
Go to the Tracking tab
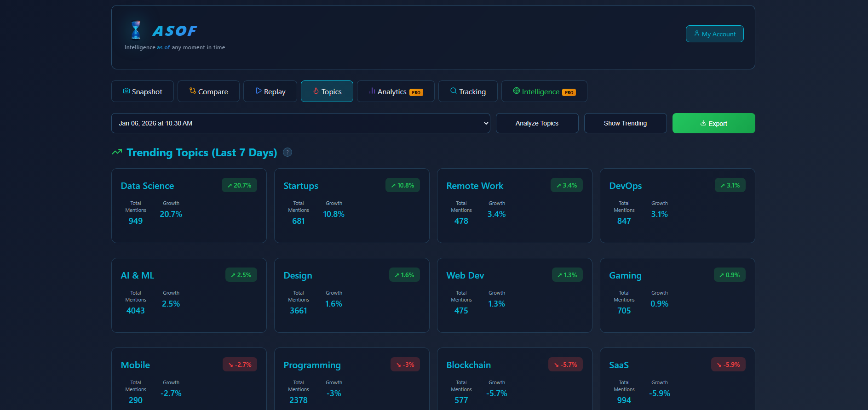(x=468, y=91)
